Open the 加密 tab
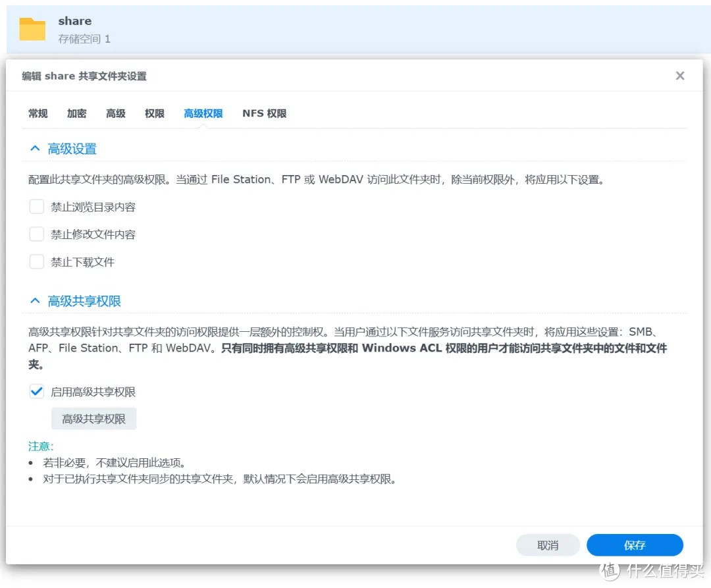 coord(76,113)
